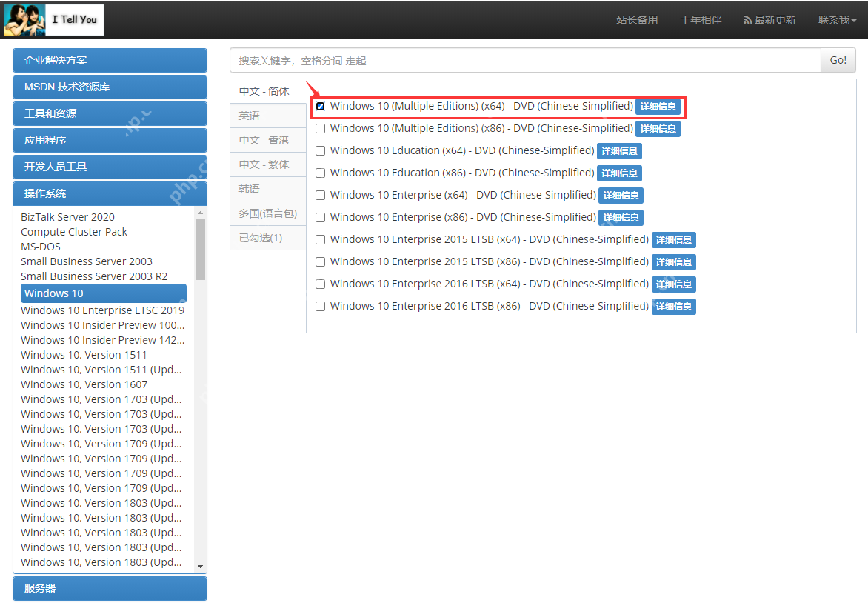Expand the 操作系统 accordion section
This screenshot has width=868, height=603.
pyautogui.click(x=110, y=193)
